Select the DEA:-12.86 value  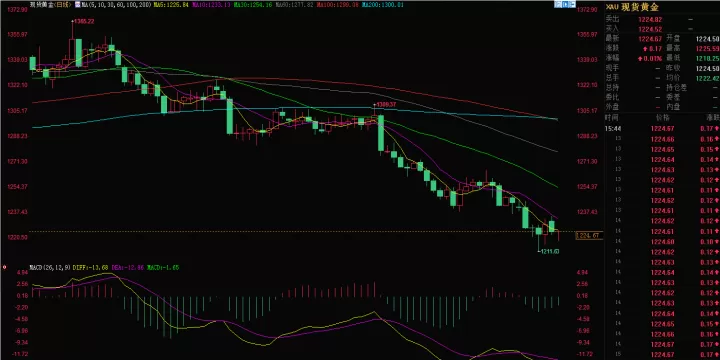click(128, 267)
